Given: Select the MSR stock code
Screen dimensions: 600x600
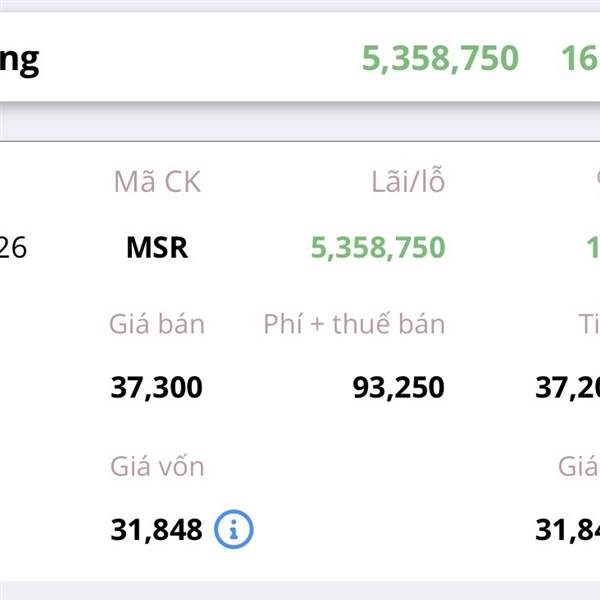Looking at the screenshot, I should pyautogui.click(x=157, y=247).
